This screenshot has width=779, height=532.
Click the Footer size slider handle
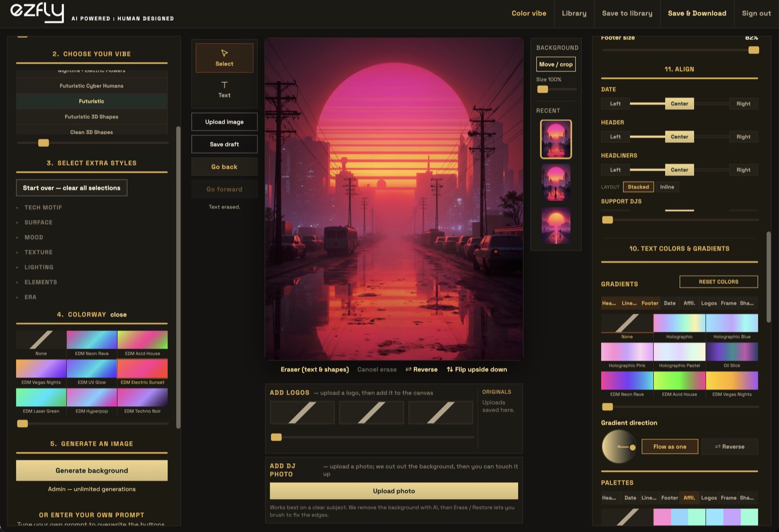753,50
